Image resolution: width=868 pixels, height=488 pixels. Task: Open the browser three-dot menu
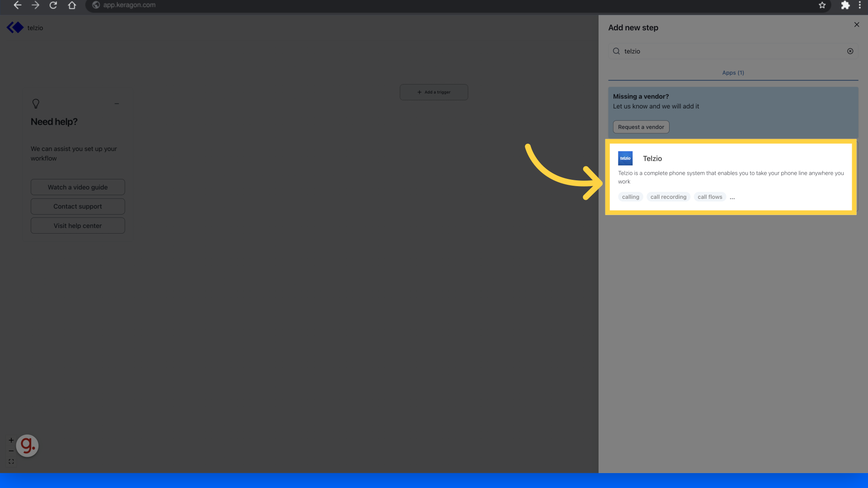(859, 5)
